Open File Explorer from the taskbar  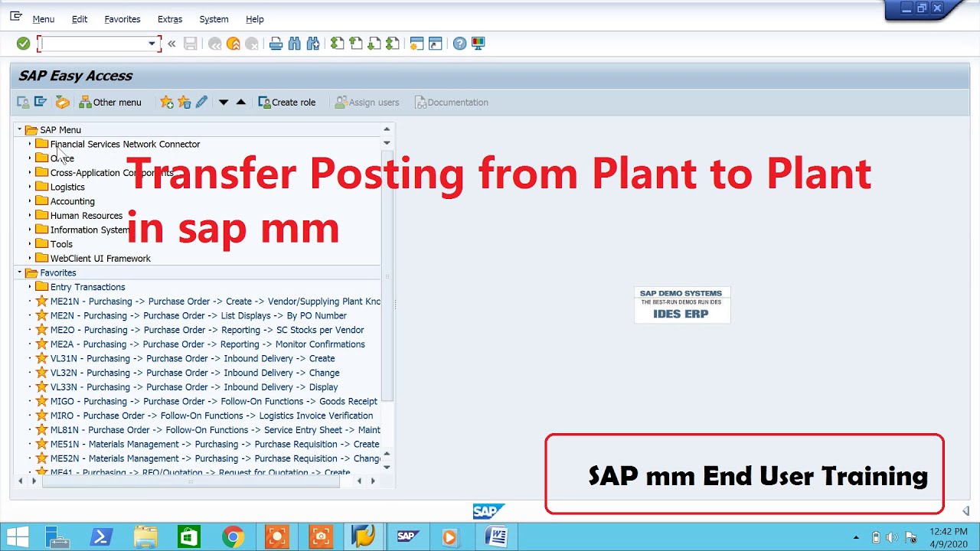coord(145,536)
